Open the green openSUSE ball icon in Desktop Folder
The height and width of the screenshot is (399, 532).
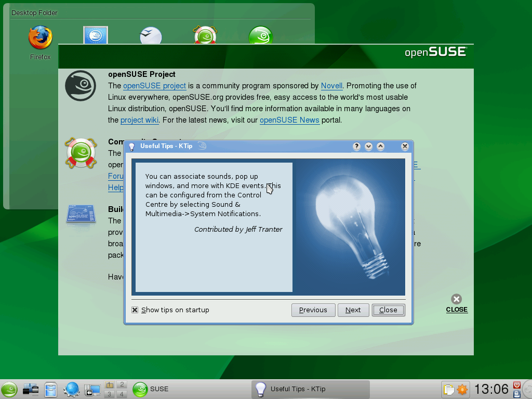[261, 35]
